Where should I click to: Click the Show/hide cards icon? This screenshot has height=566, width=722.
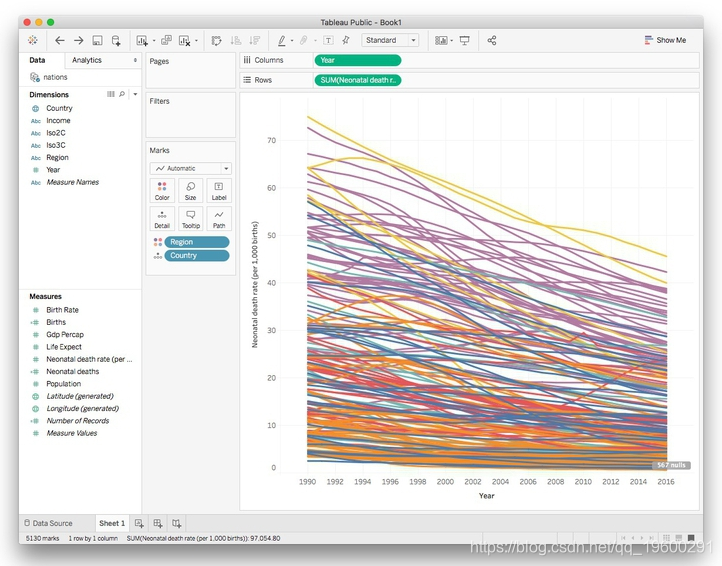pyautogui.click(x=441, y=41)
